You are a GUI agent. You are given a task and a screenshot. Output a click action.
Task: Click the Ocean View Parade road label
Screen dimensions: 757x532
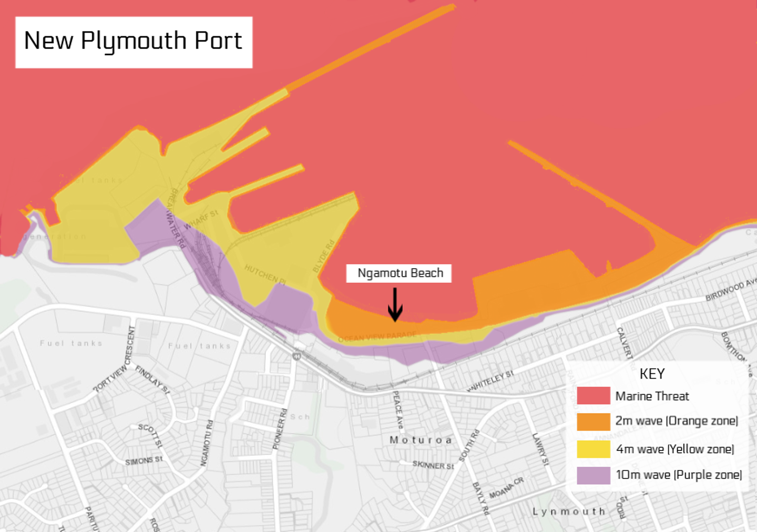pos(377,337)
